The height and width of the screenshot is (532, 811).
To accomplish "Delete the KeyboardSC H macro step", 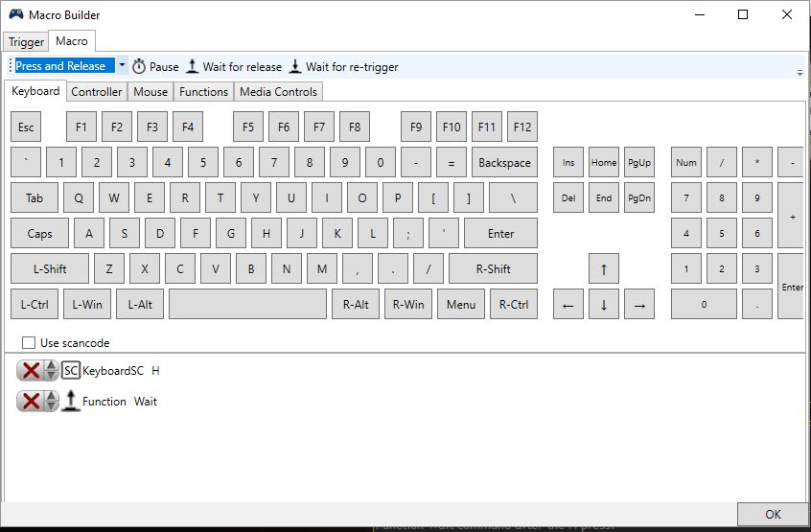I will pos(31,371).
